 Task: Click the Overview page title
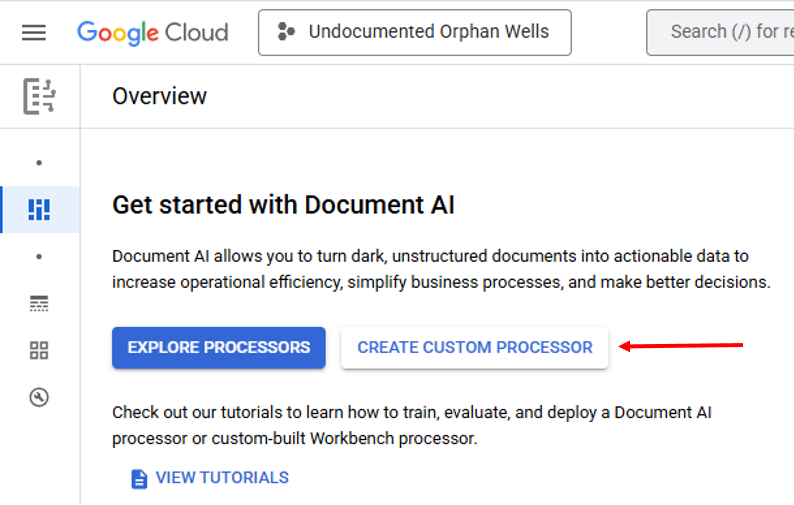(160, 96)
